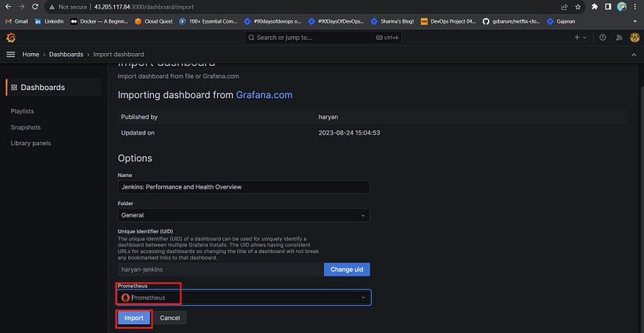The height and width of the screenshot is (333, 644).
Task: Open the hamburger navigation menu
Action: [x=11, y=55]
